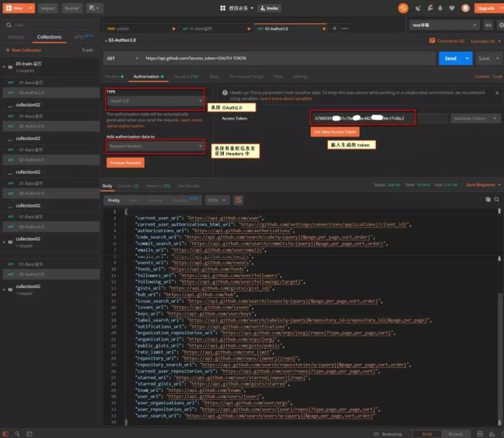Screen dimensions: 504x438
Task: Copy the response with the copy icon
Action: pyautogui.click(x=488, y=200)
